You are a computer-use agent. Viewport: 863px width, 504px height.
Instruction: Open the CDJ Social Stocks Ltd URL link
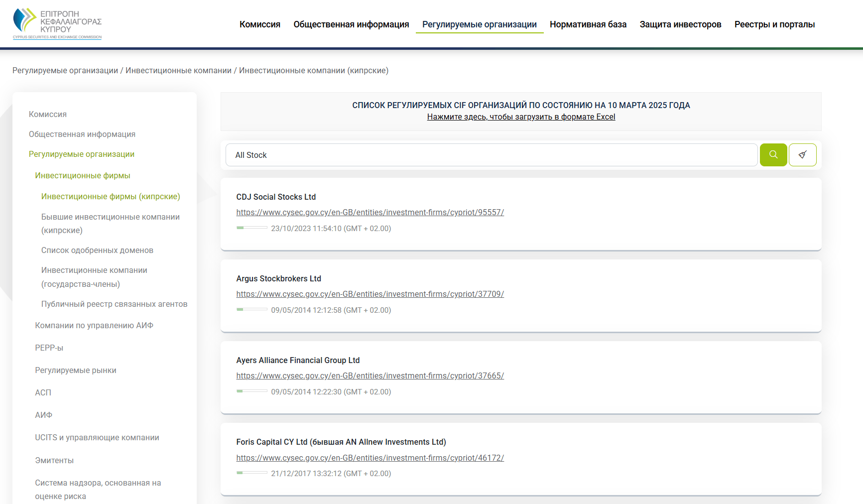coord(370,213)
